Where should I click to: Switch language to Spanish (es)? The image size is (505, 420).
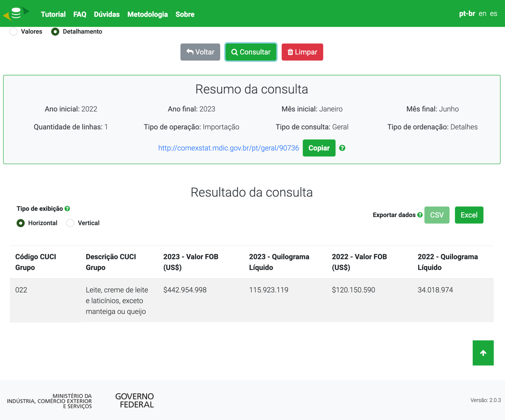pos(494,14)
